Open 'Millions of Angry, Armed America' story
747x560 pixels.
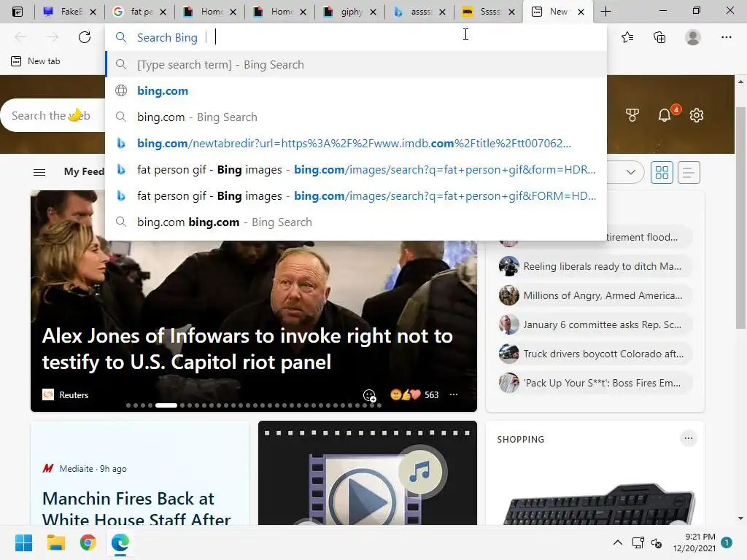click(x=595, y=295)
